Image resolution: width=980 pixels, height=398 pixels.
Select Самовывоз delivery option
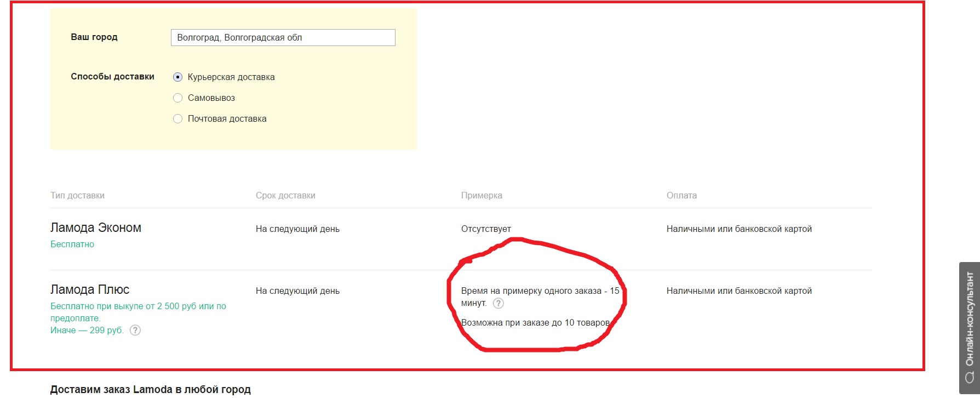(177, 98)
